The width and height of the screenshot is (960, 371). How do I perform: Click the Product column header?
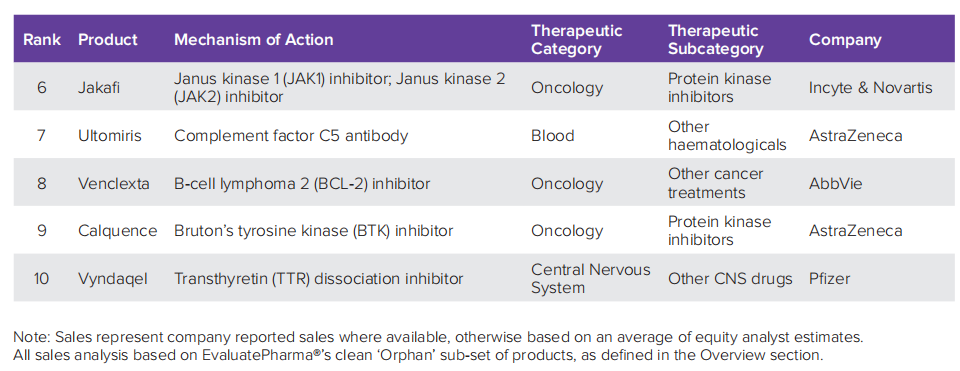(x=108, y=40)
